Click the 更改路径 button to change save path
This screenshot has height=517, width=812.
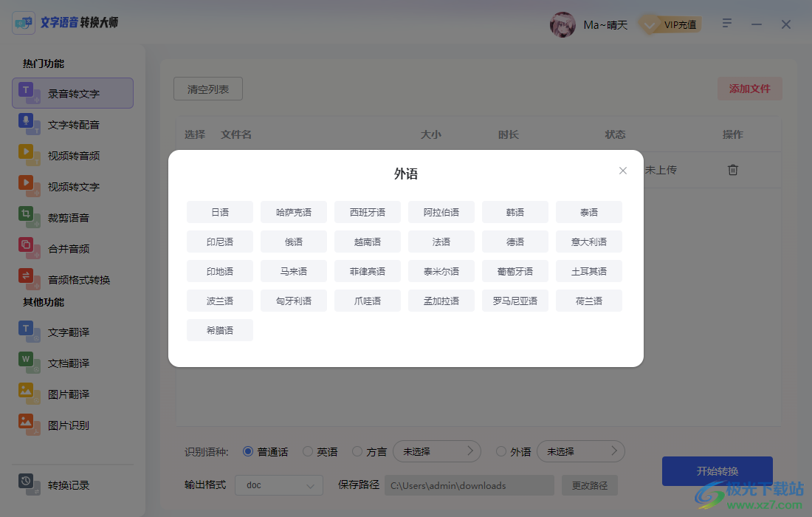pos(589,485)
